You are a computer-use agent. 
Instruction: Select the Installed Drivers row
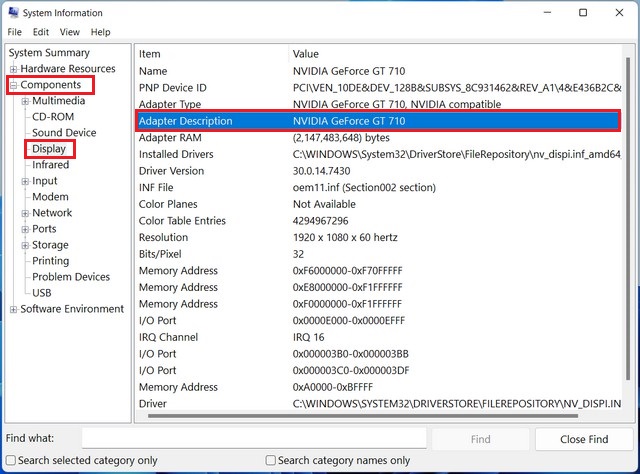pyautogui.click(x=378, y=154)
